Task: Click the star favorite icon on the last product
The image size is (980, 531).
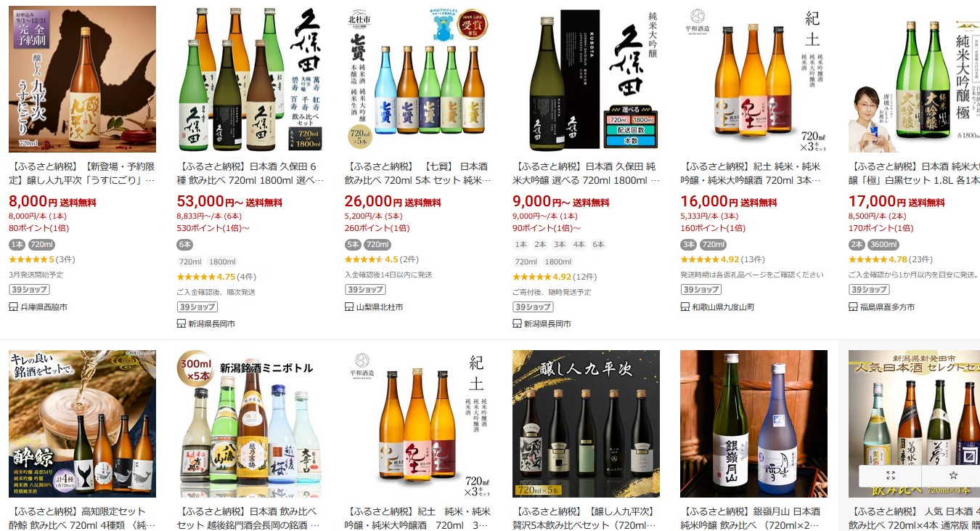Action: (x=953, y=475)
